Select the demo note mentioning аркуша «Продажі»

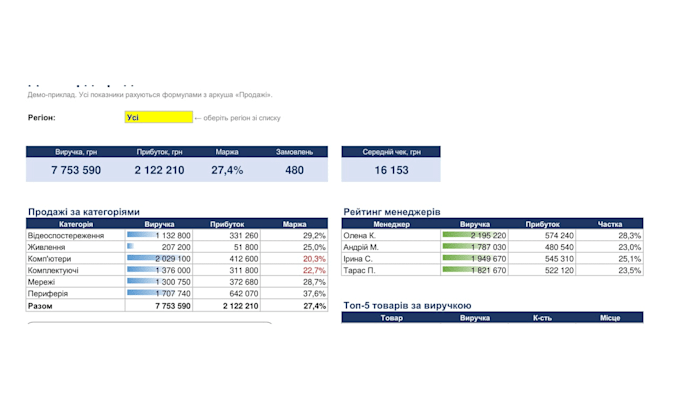point(150,95)
